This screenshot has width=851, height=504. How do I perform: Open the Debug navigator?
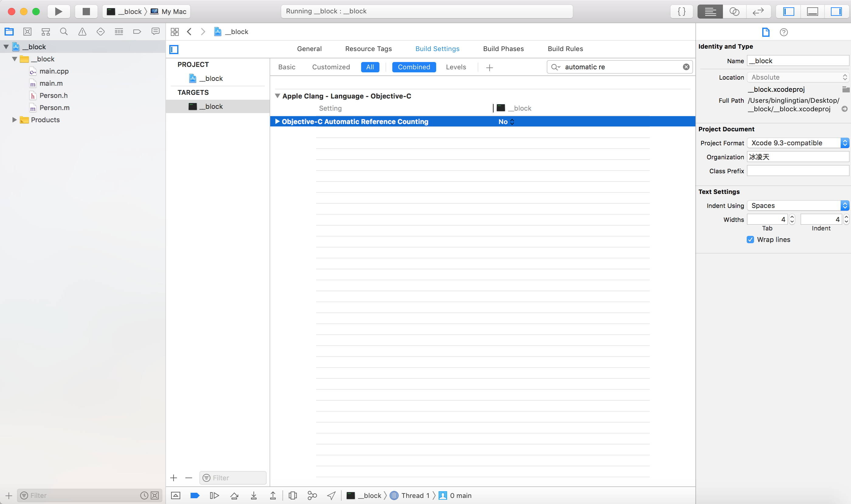pos(119,32)
